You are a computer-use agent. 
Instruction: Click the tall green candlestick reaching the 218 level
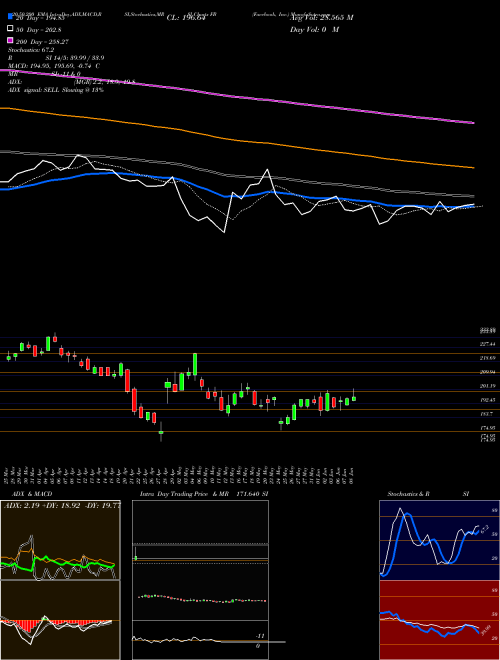[195, 364]
